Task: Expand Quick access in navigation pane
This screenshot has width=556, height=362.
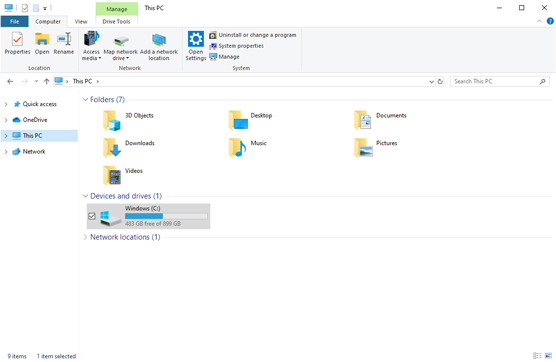Action: pyautogui.click(x=6, y=104)
